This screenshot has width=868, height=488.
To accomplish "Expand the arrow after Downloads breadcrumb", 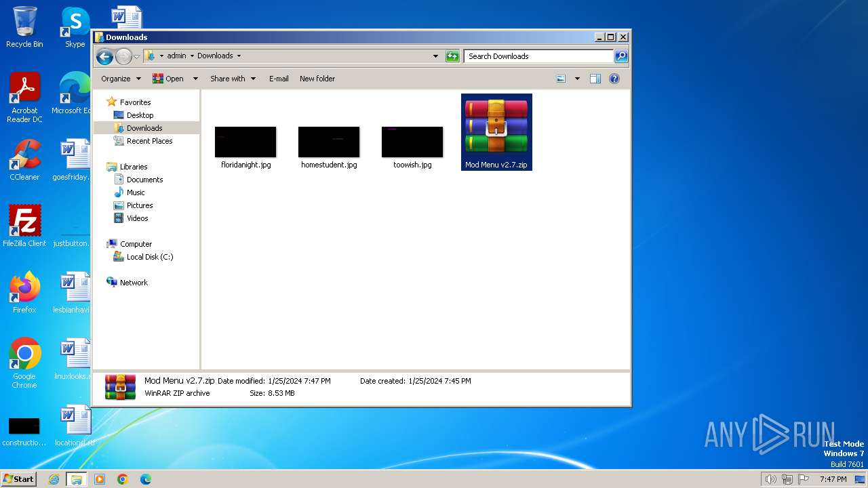I will tap(239, 56).
